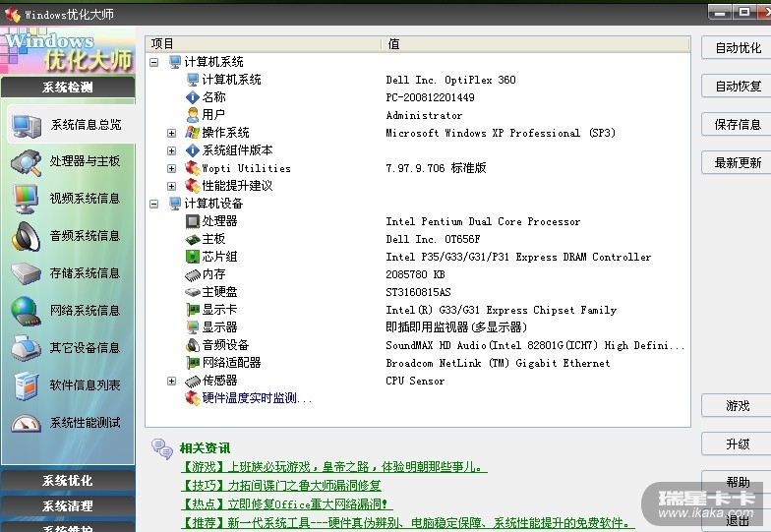Screen dimensions: 771x532
Task: Select the value PC-200812201449
Action: point(430,97)
